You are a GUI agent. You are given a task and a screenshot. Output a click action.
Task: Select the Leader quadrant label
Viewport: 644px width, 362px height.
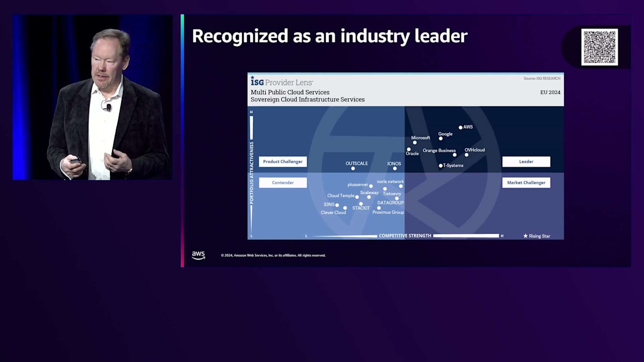tap(526, 161)
